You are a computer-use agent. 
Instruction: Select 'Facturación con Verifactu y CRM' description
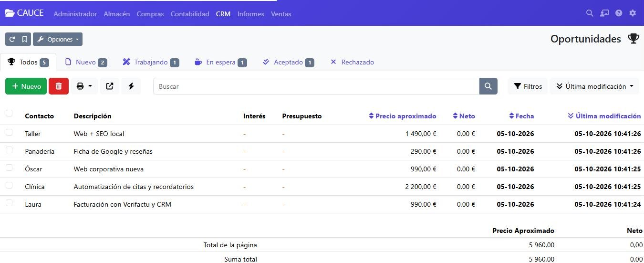[x=122, y=204]
